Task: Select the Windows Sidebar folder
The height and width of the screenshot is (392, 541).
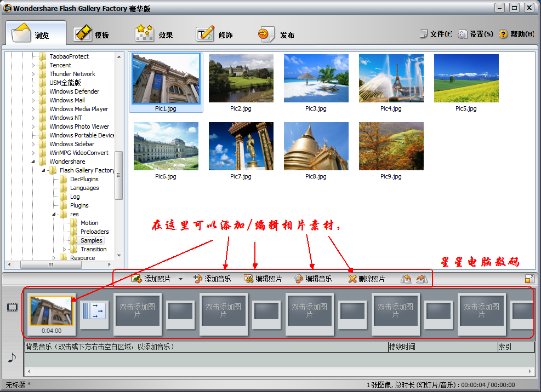Action: pyautogui.click(x=72, y=144)
